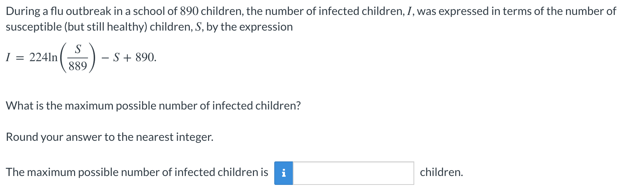The height and width of the screenshot is (192, 644).
Task: Click the blue info icon beside answer box
Action: coord(284,173)
